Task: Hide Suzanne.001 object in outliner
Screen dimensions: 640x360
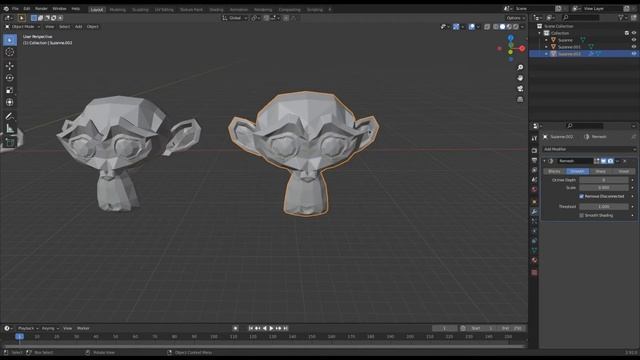Action: 634,47
